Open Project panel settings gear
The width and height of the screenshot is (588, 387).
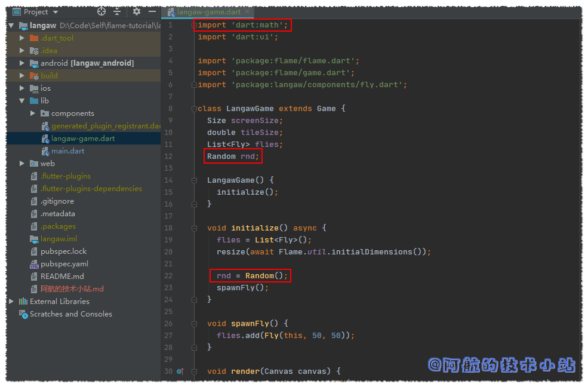pyautogui.click(x=137, y=11)
